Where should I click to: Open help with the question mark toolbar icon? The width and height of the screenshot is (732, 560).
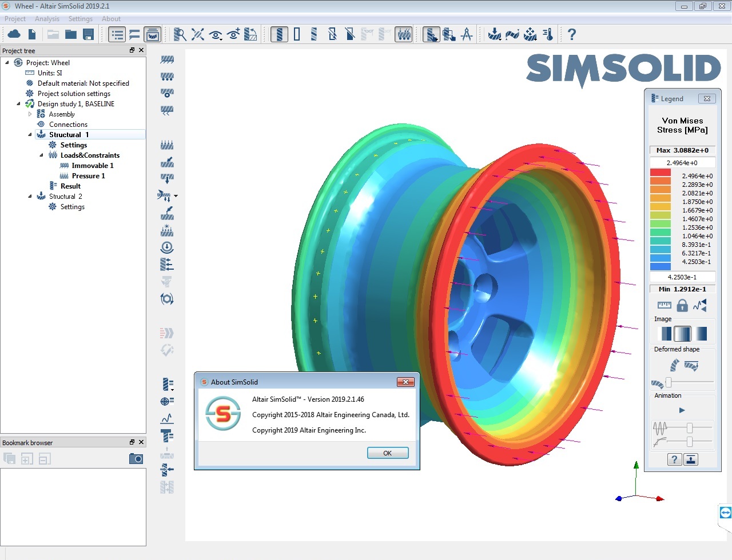pyautogui.click(x=571, y=35)
